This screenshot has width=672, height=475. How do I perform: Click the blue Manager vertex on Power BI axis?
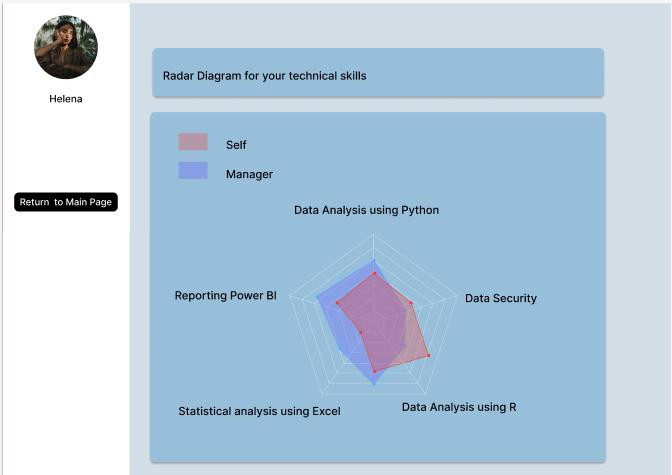[x=316, y=297]
